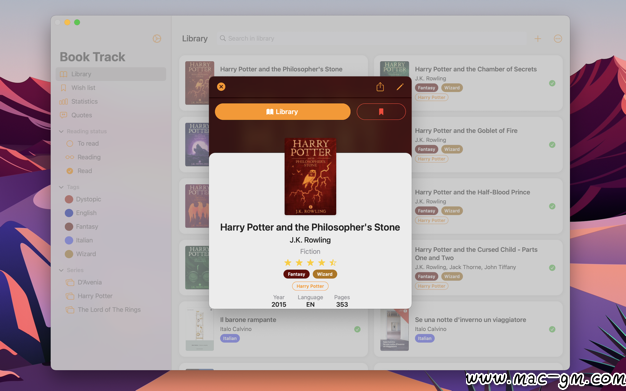Select the orange Library button
626x391 pixels.
(x=282, y=111)
